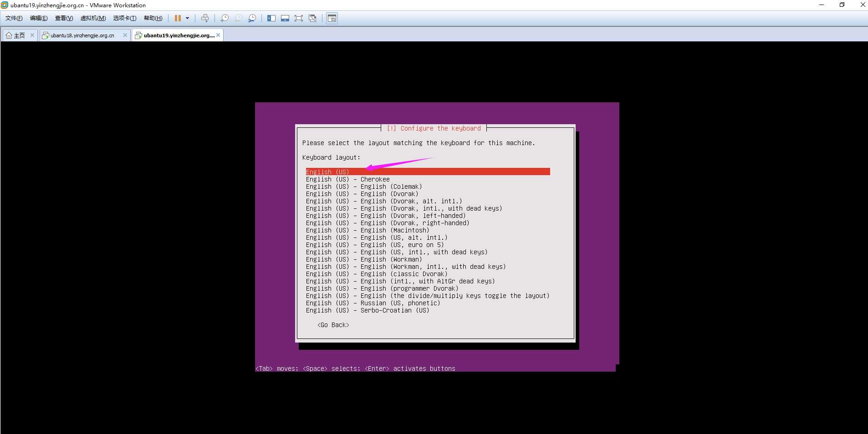Select English (Workman) layout
The height and width of the screenshot is (434, 868).
click(x=364, y=259)
